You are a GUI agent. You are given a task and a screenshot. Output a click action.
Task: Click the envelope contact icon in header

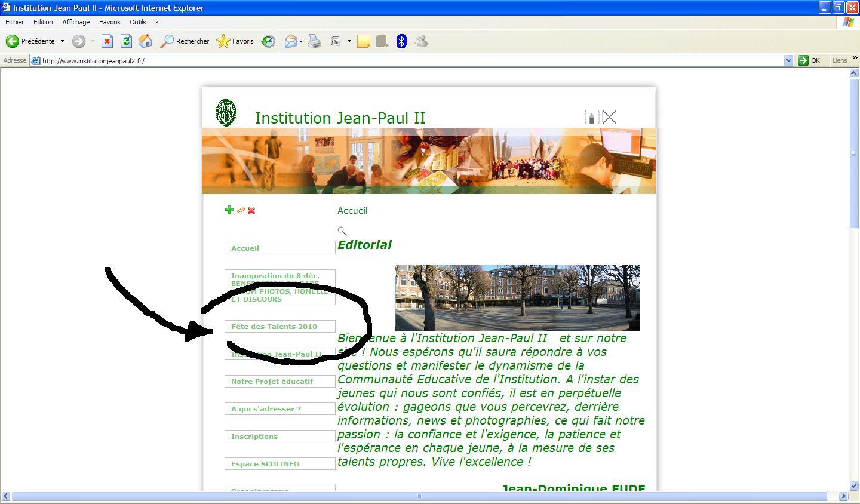(x=609, y=117)
